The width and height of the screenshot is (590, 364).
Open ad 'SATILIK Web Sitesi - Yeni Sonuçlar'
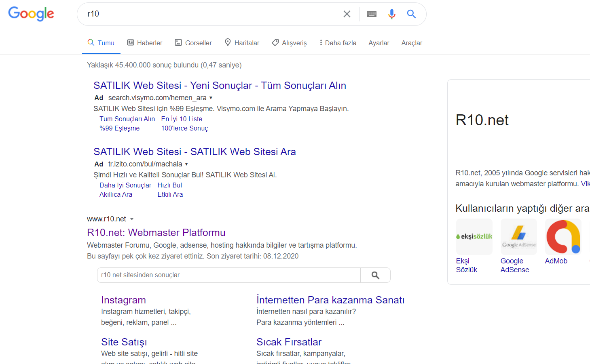(220, 86)
